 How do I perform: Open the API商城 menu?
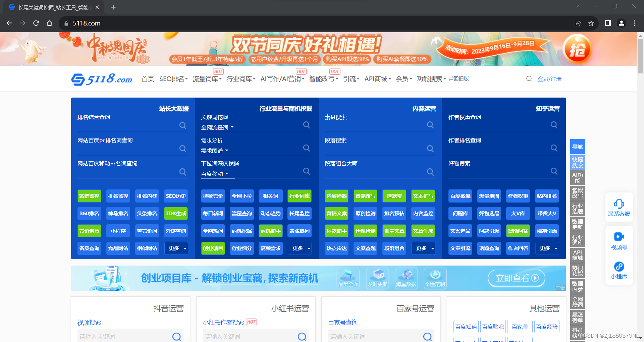tap(378, 79)
